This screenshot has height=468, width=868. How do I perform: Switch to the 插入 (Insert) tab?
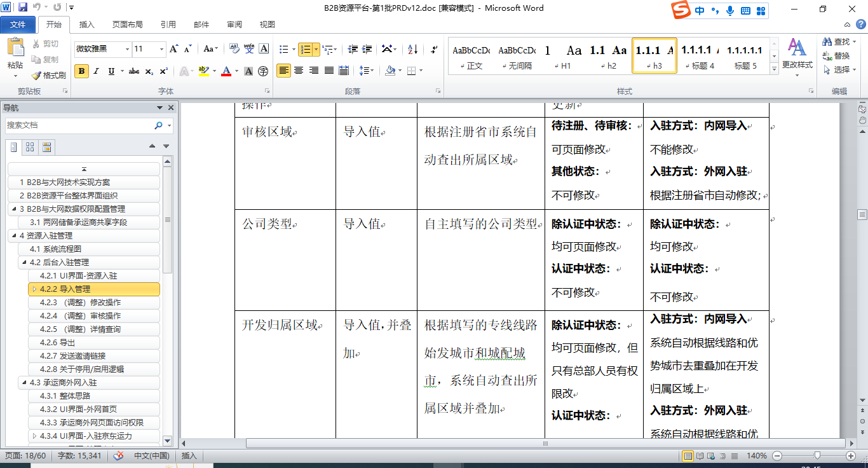click(87, 25)
